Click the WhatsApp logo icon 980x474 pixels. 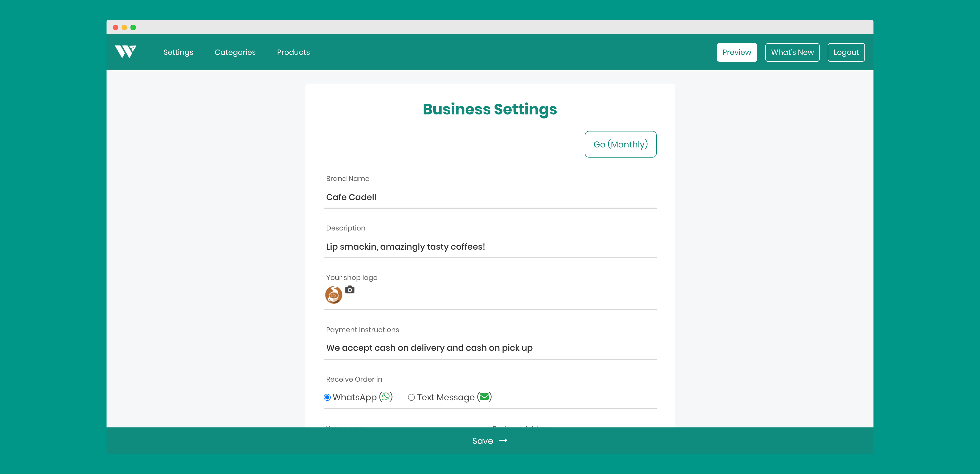(x=386, y=397)
